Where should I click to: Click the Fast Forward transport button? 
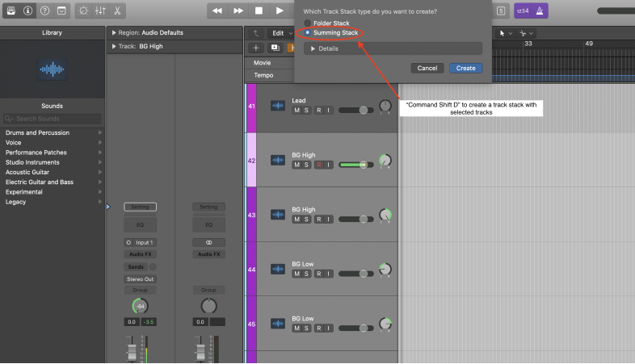pyautogui.click(x=238, y=11)
